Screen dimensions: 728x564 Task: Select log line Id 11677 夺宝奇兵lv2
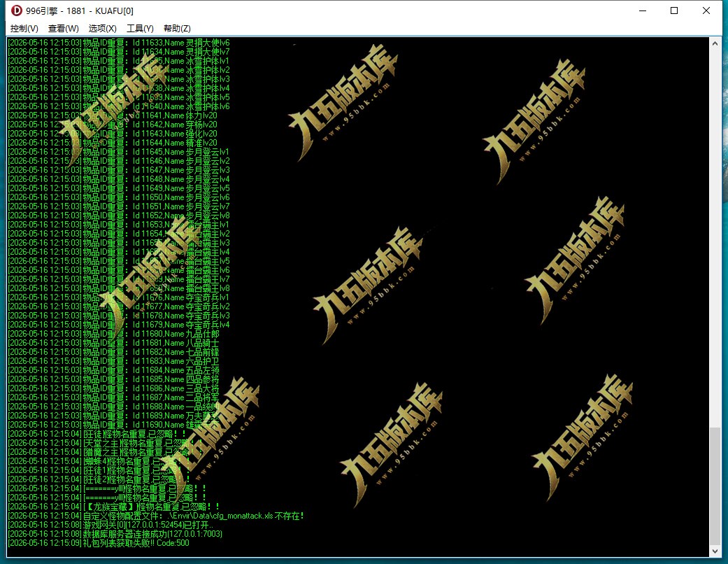[119, 306]
